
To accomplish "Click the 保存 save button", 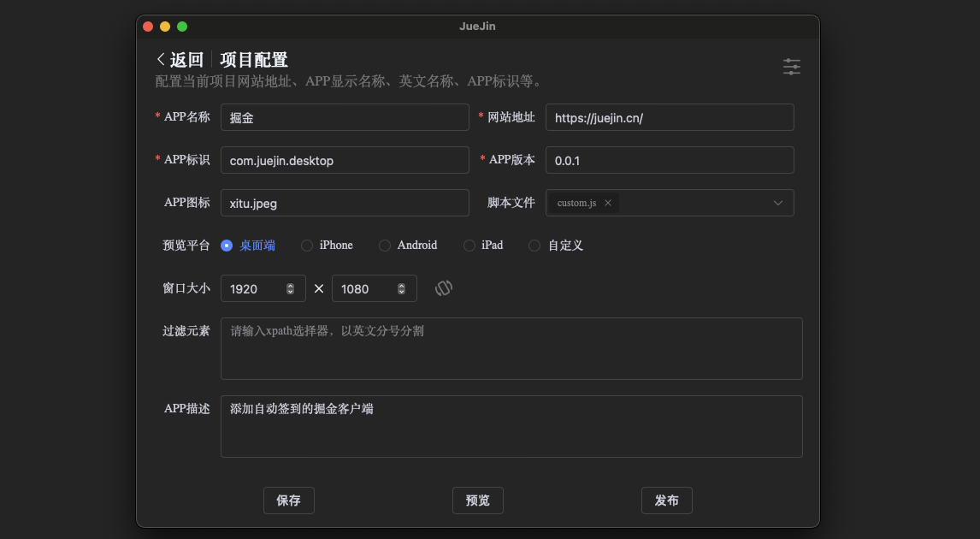I will (x=288, y=500).
